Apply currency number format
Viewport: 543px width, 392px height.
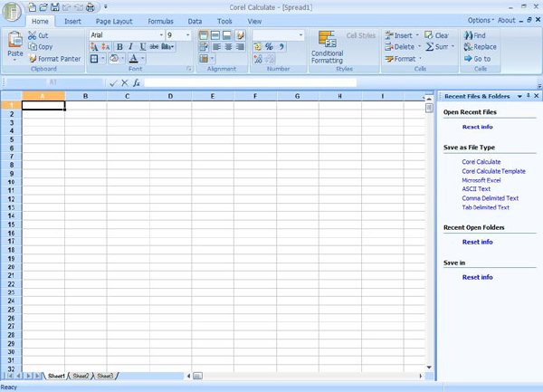257,47
